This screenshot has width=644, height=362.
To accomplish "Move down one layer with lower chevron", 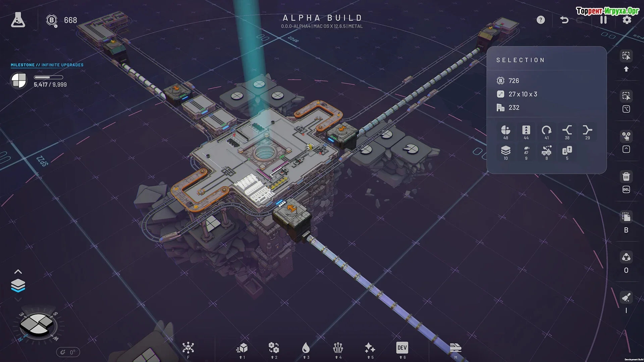I will point(18,299).
